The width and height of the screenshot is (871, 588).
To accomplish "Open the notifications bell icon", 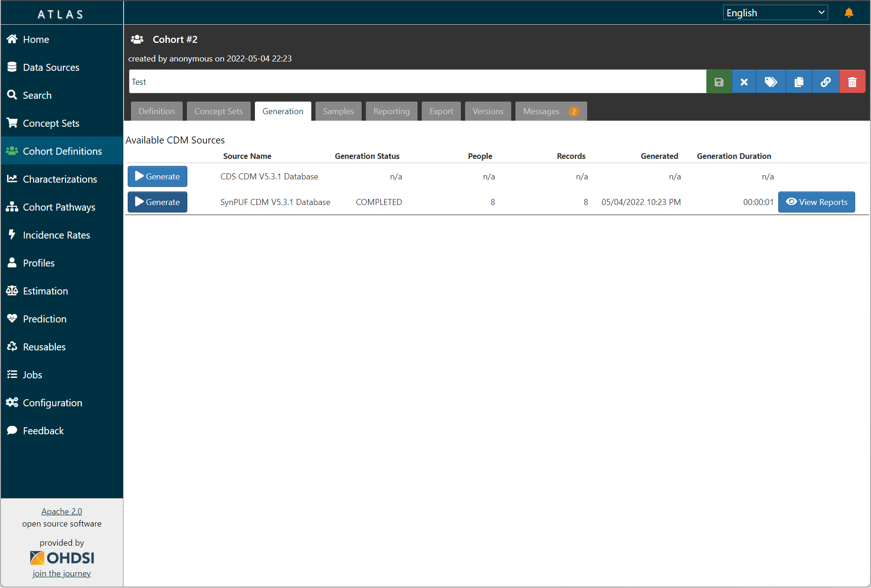I will (849, 13).
